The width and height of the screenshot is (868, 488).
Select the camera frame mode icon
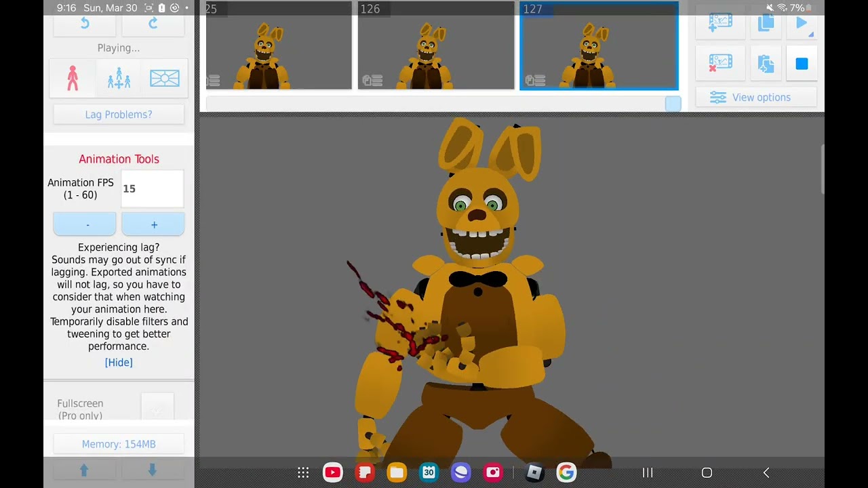(x=165, y=79)
